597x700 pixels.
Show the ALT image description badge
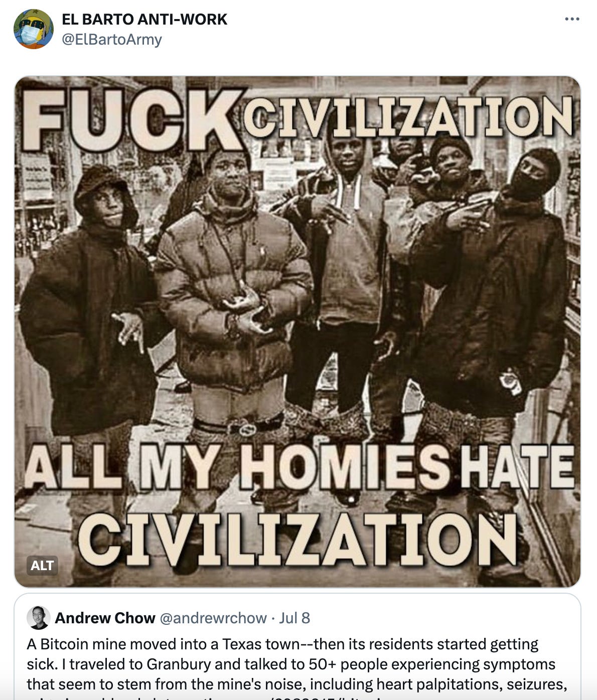click(x=42, y=565)
